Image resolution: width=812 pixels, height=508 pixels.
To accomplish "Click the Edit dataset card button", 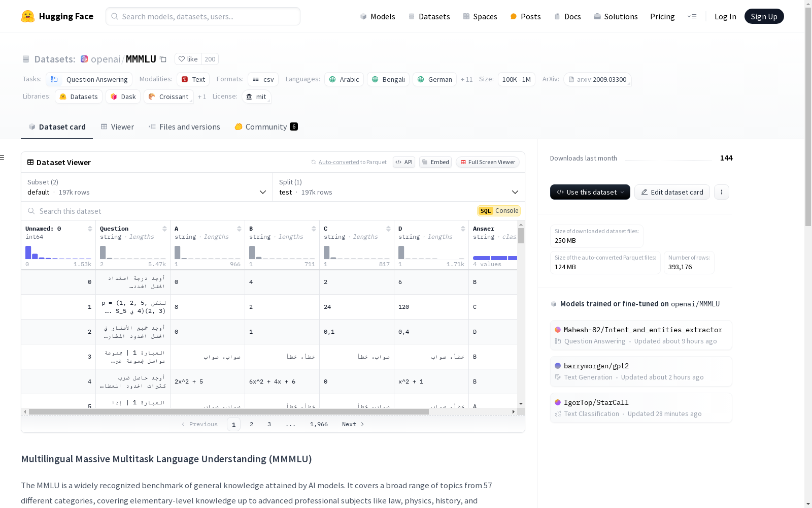I will tap(672, 192).
